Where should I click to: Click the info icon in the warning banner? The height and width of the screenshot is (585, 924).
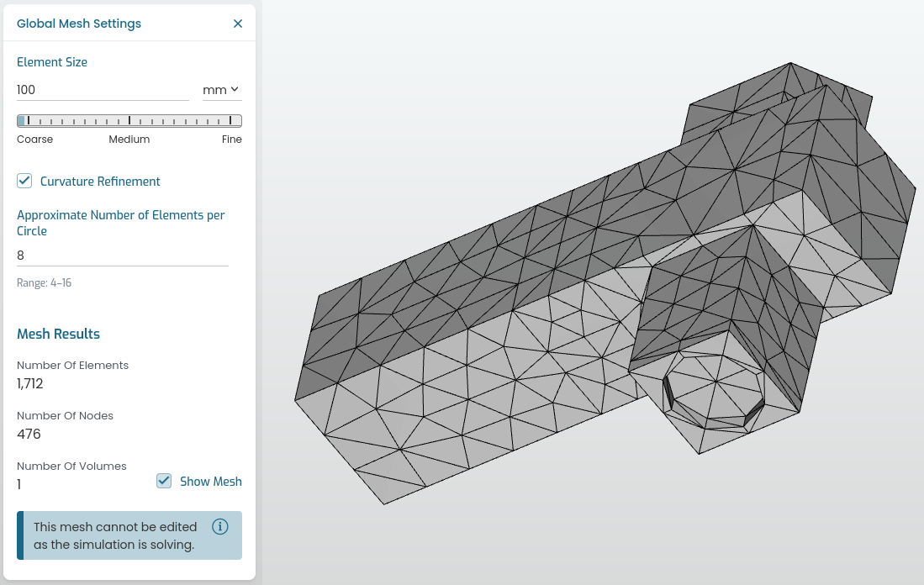(220, 527)
